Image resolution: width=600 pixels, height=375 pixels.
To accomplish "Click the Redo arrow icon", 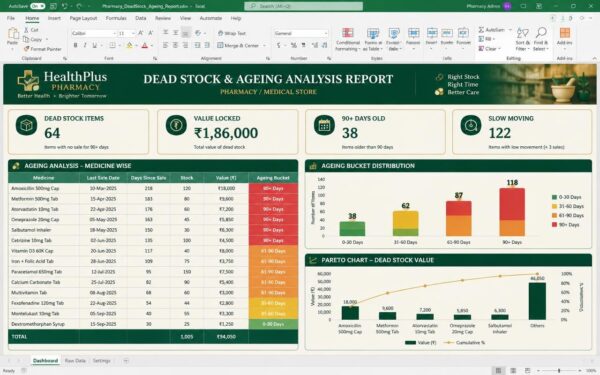I will click(x=79, y=6).
